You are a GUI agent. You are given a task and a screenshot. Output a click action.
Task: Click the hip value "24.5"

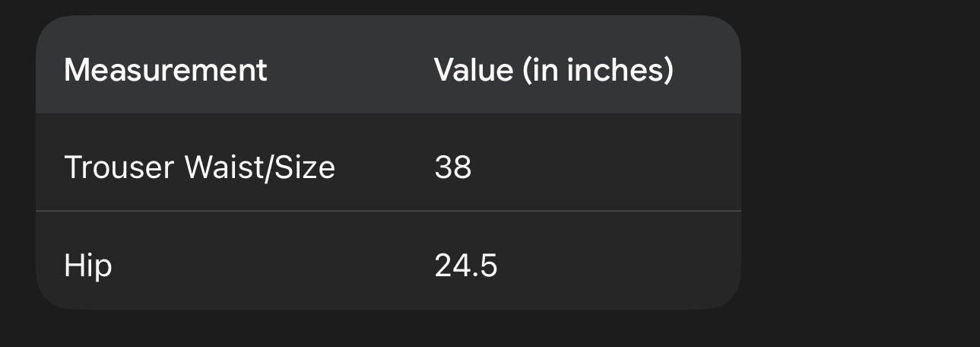pyautogui.click(x=465, y=266)
